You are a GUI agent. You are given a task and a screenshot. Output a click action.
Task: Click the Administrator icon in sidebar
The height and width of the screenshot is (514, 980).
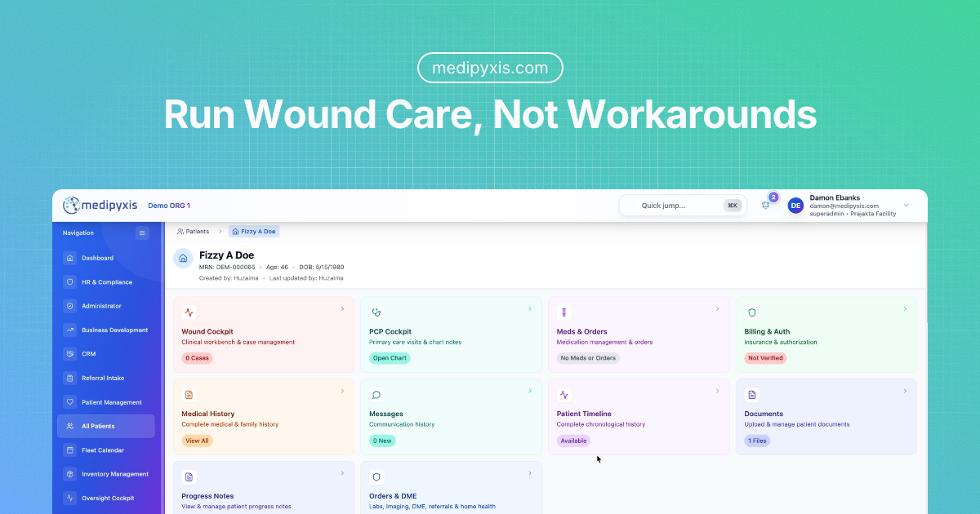pyautogui.click(x=70, y=306)
